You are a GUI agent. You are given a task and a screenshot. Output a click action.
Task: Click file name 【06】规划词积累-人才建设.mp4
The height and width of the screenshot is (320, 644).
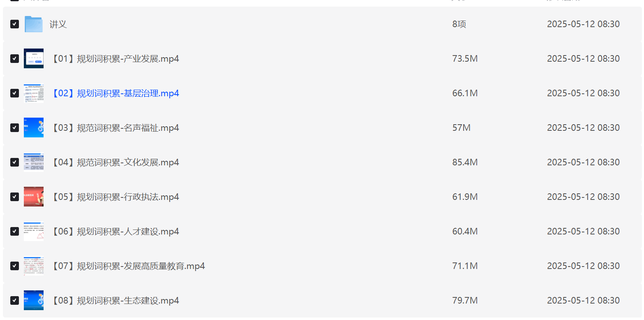pos(115,231)
